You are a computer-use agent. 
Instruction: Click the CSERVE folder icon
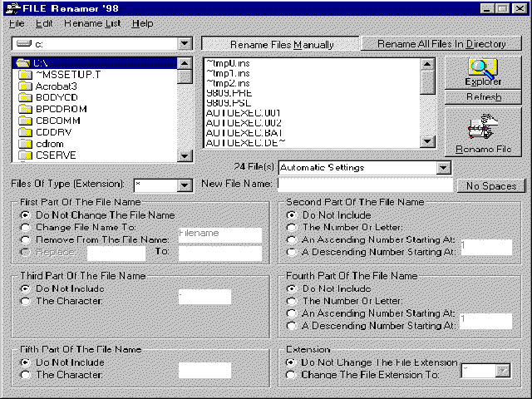point(25,155)
